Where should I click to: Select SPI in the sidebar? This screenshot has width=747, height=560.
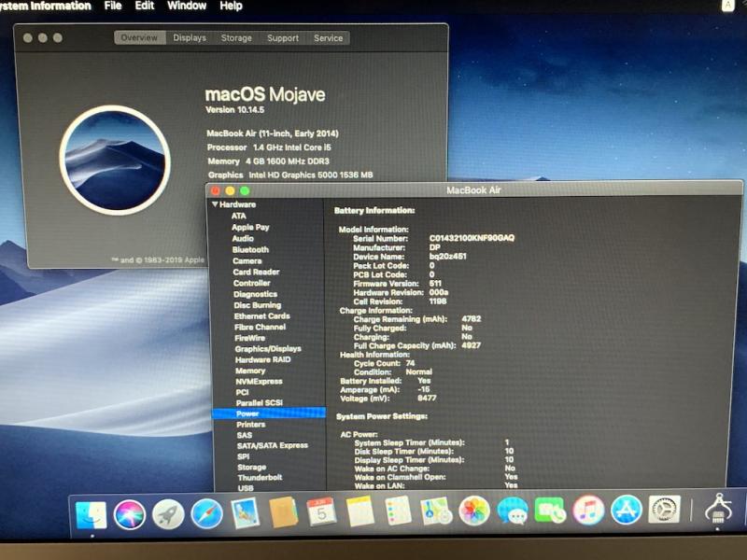(x=244, y=456)
